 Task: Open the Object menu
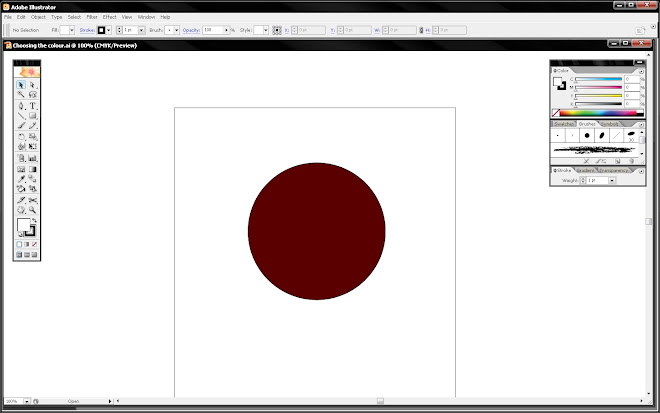tap(38, 17)
